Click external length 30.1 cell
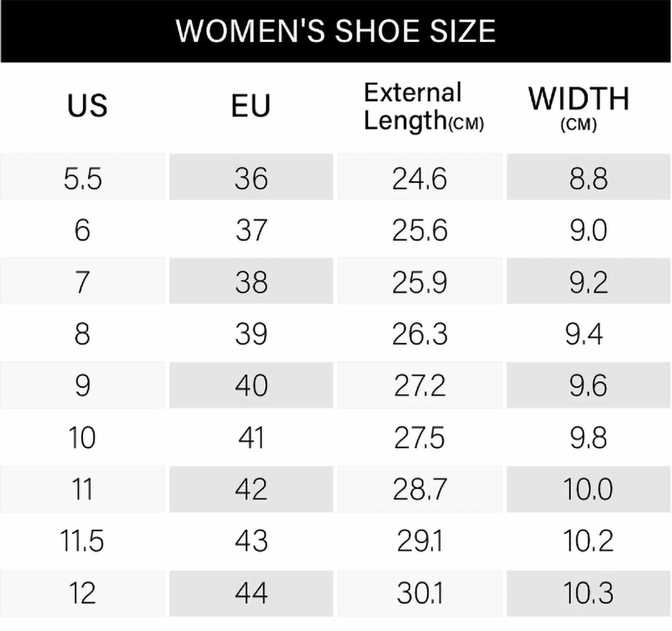The height and width of the screenshot is (631, 672). pos(420,592)
